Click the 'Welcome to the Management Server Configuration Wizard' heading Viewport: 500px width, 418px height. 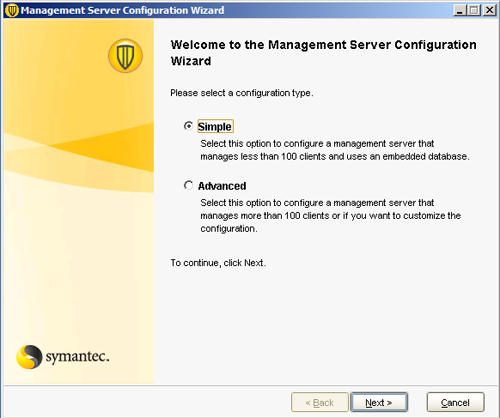323,53
